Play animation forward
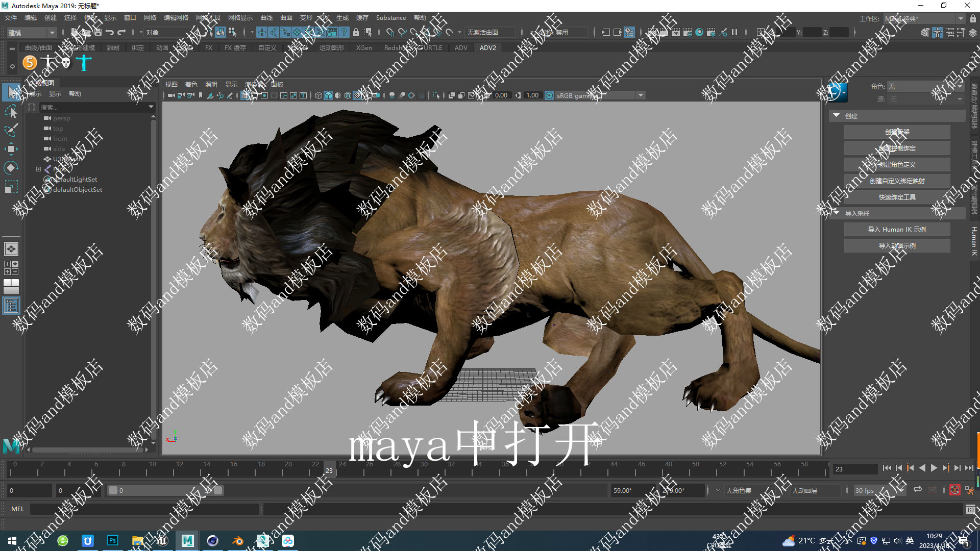The height and width of the screenshot is (551, 980). (934, 468)
